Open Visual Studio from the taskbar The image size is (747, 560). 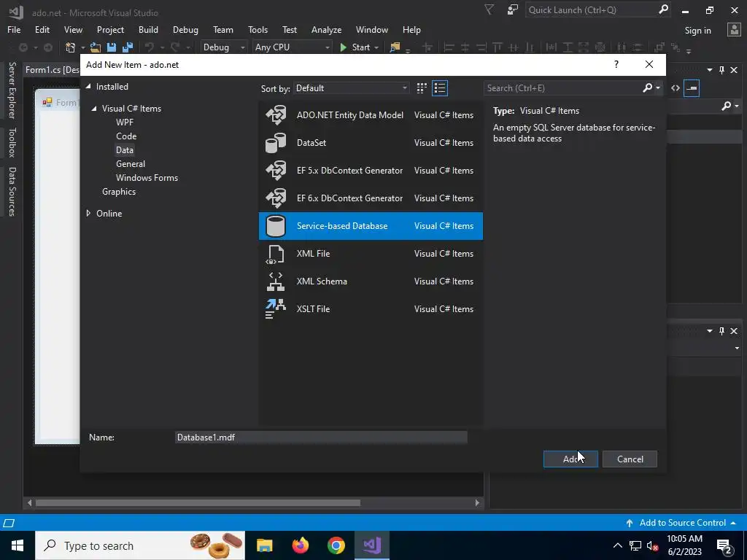click(x=371, y=545)
